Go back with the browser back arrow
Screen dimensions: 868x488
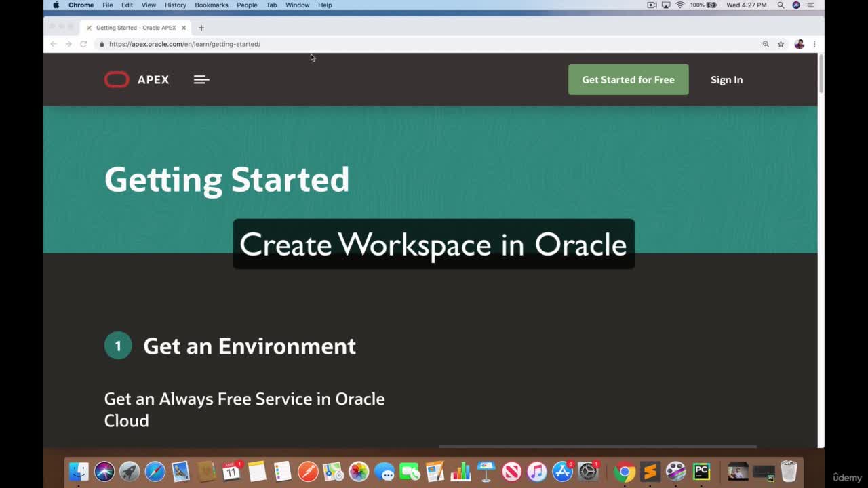[54, 44]
